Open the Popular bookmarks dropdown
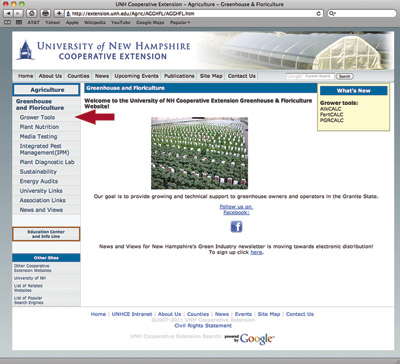This screenshot has width=400, height=364. (180, 22)
